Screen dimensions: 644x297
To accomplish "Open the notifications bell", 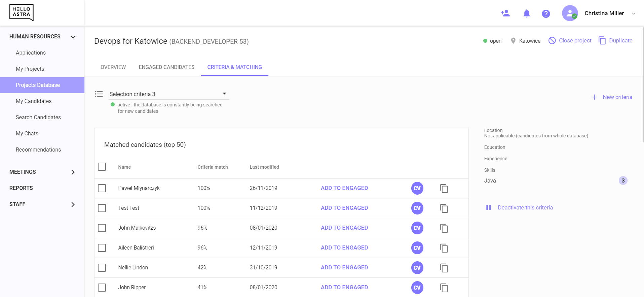I will tap(527, 13).
